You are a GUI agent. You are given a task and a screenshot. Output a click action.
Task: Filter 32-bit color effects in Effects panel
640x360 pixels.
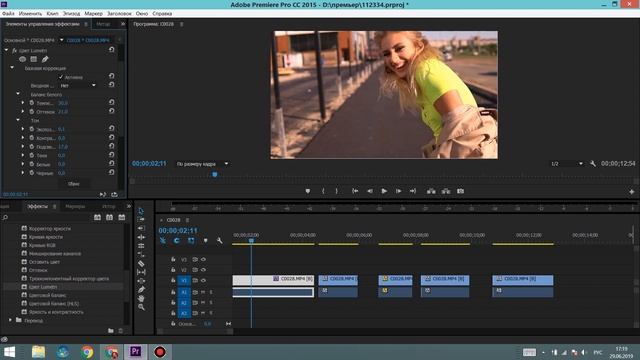(x=109, y=217)
